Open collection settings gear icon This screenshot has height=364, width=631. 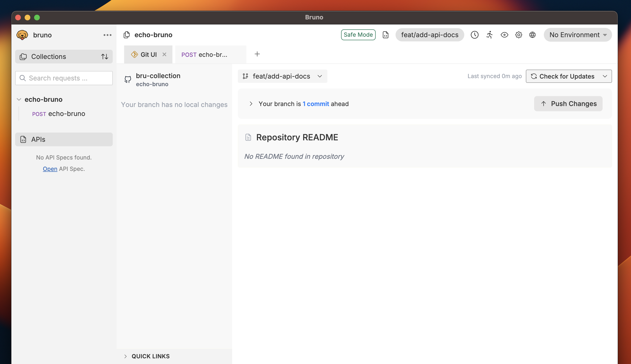[x=518, y=35]
